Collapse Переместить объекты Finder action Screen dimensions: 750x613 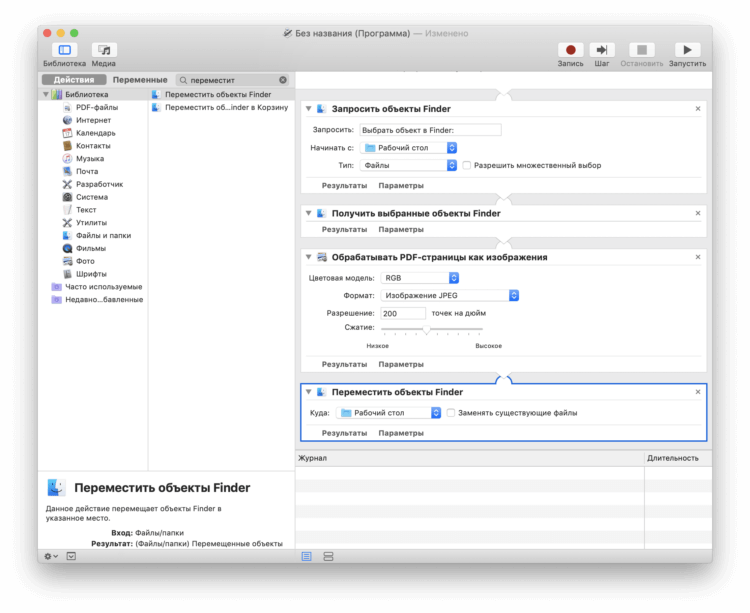(309, 392)
